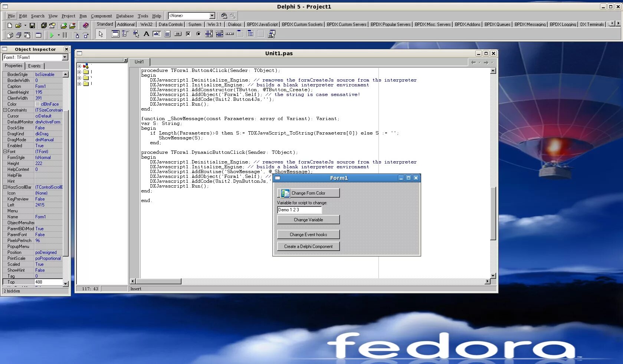
Task: Click the New Form toolbar icon
Action: [38, 35]
